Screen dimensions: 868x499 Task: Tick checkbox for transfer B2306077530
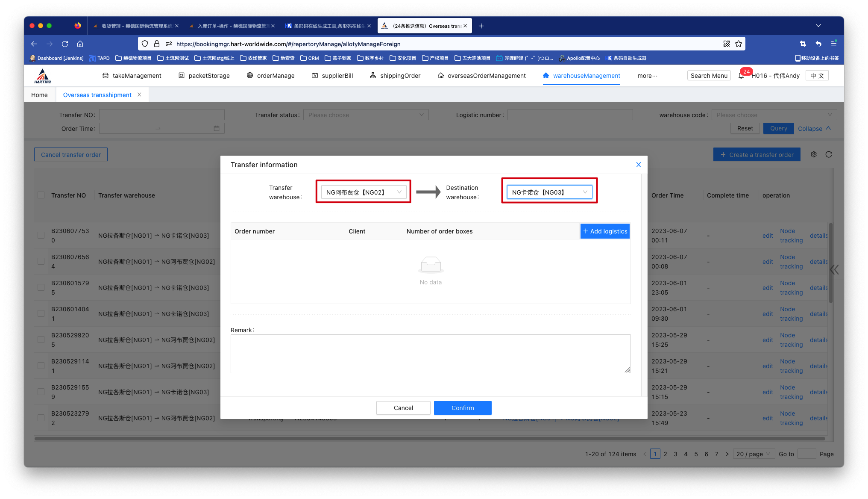[41, 236]
